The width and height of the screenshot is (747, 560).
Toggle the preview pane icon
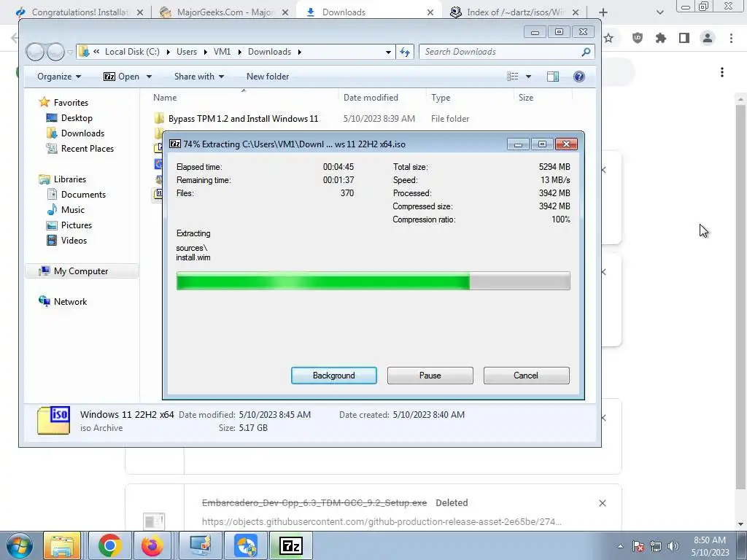(553, 77)
